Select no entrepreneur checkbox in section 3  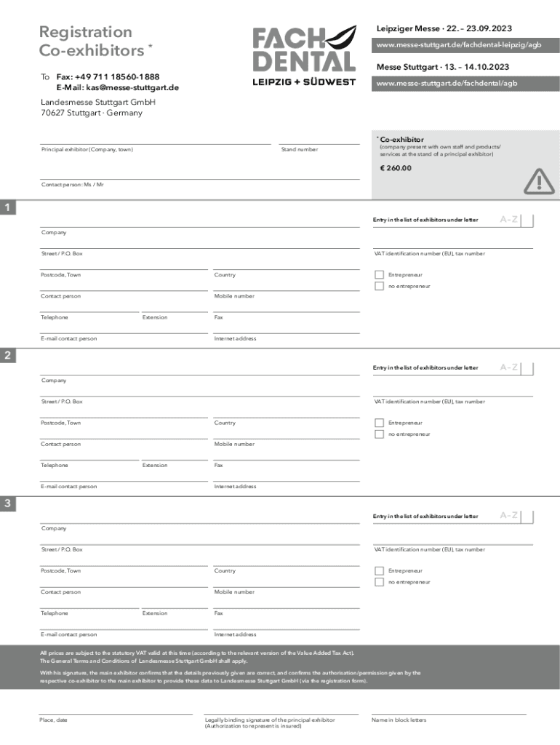point(379,582)
